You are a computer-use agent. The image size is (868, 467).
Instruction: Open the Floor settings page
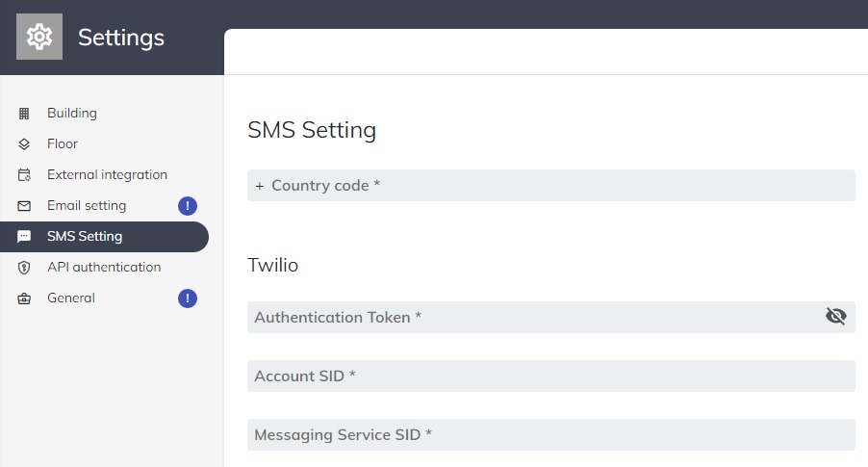tap(63, 143)
